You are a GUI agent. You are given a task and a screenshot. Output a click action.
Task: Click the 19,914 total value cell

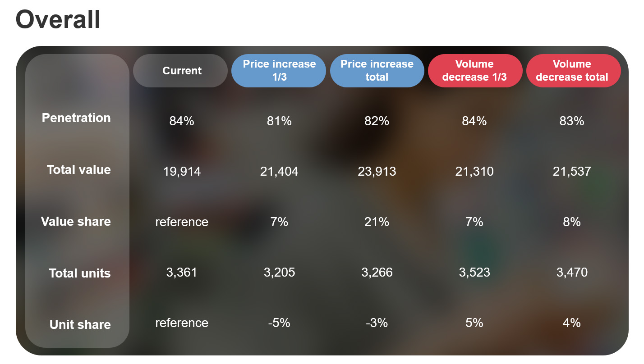(x=182, y=172)
